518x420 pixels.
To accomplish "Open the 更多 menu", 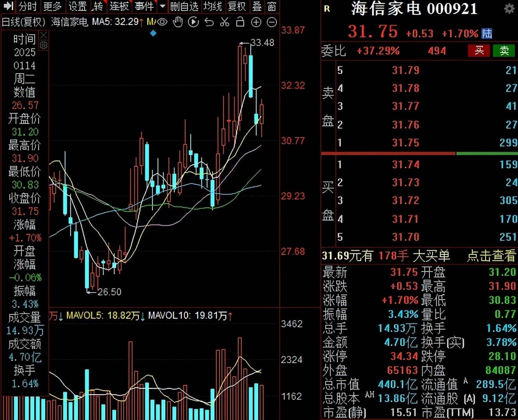I will coord(53,6).
